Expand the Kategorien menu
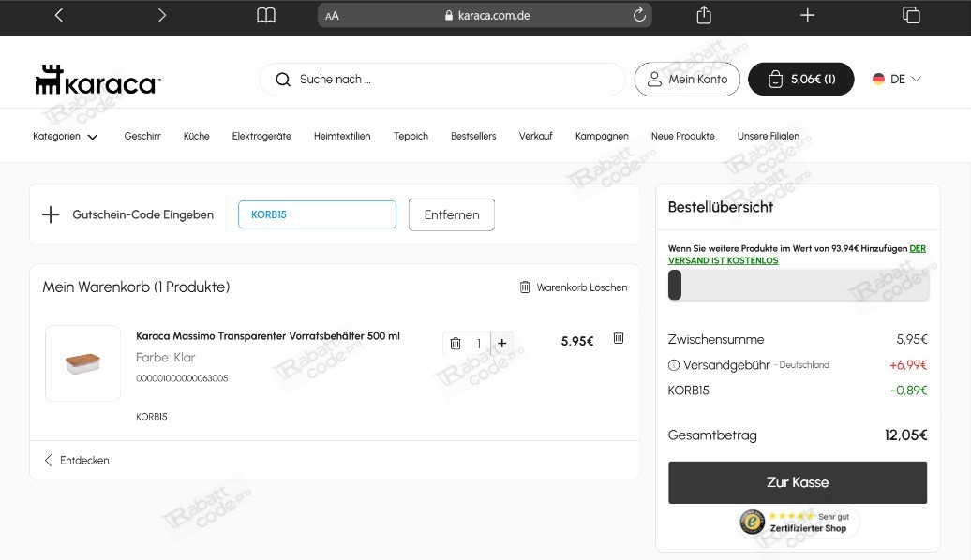 (x=65, y=136)
